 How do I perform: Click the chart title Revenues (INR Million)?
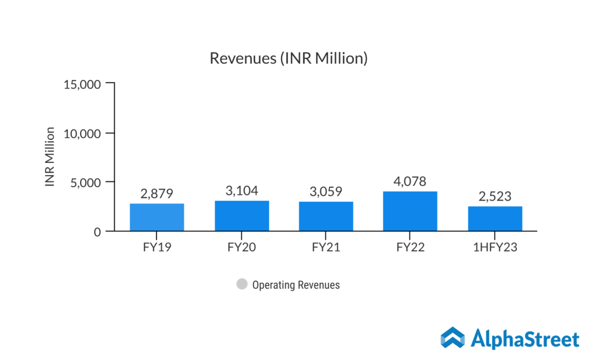[288, 58]
